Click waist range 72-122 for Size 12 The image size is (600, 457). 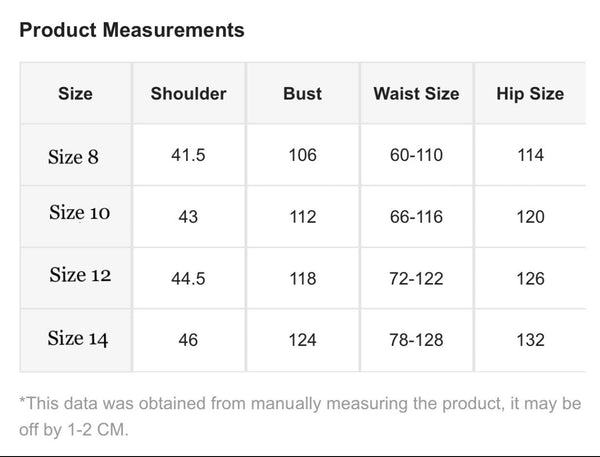416,279
